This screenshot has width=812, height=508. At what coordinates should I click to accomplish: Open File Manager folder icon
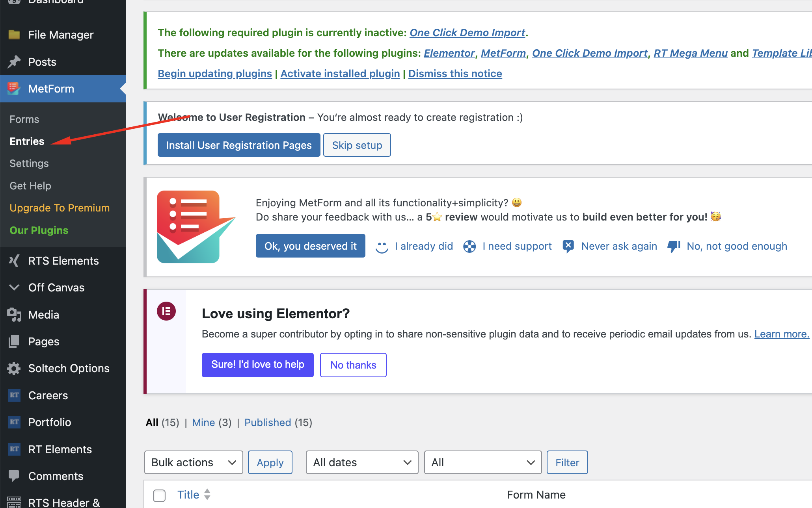pos(14,35)
